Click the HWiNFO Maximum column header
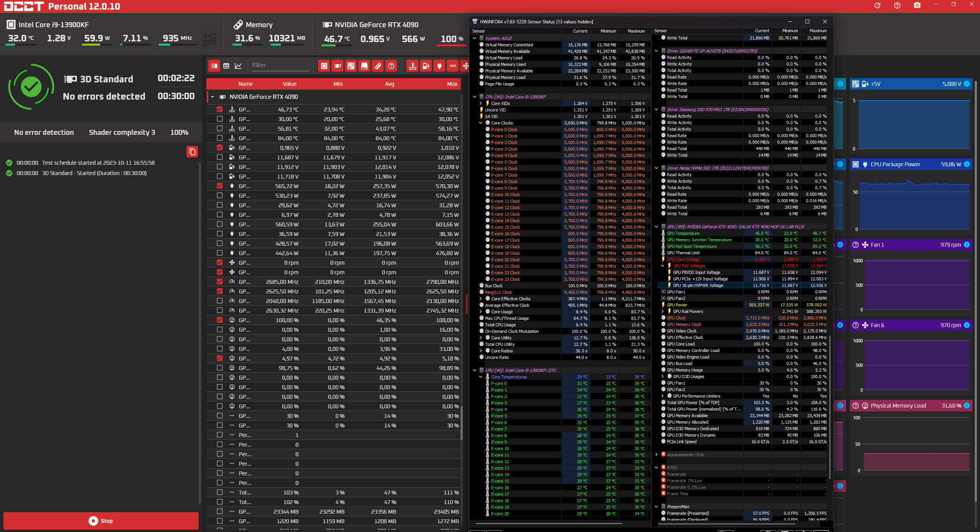The image size is (980, 532). click(636, 31)
